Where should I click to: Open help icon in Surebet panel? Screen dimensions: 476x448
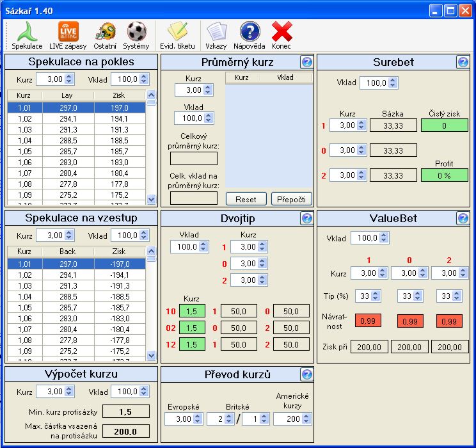[463, 62]
